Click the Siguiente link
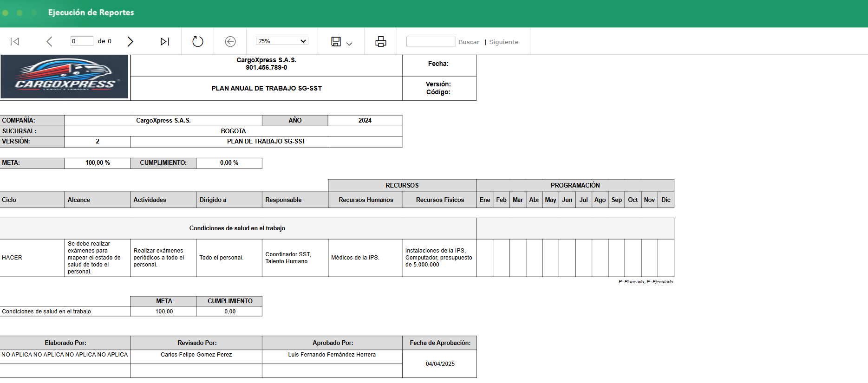 coord(503,42)
